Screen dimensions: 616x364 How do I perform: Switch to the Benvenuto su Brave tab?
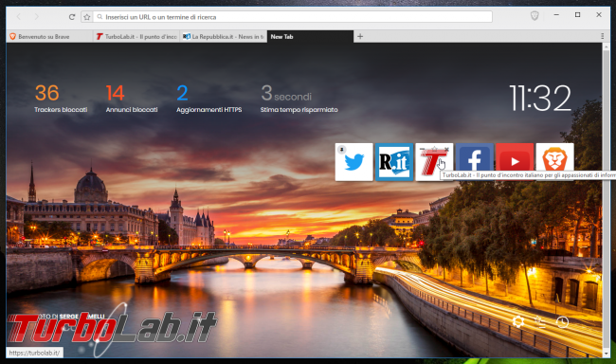49,37
